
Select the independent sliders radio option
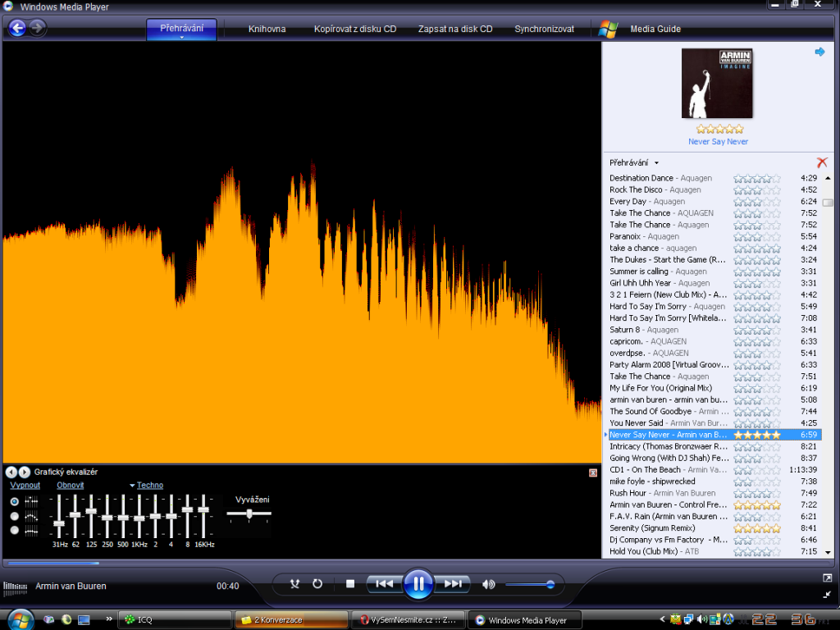pyautogui.click(x=15, y=502)
